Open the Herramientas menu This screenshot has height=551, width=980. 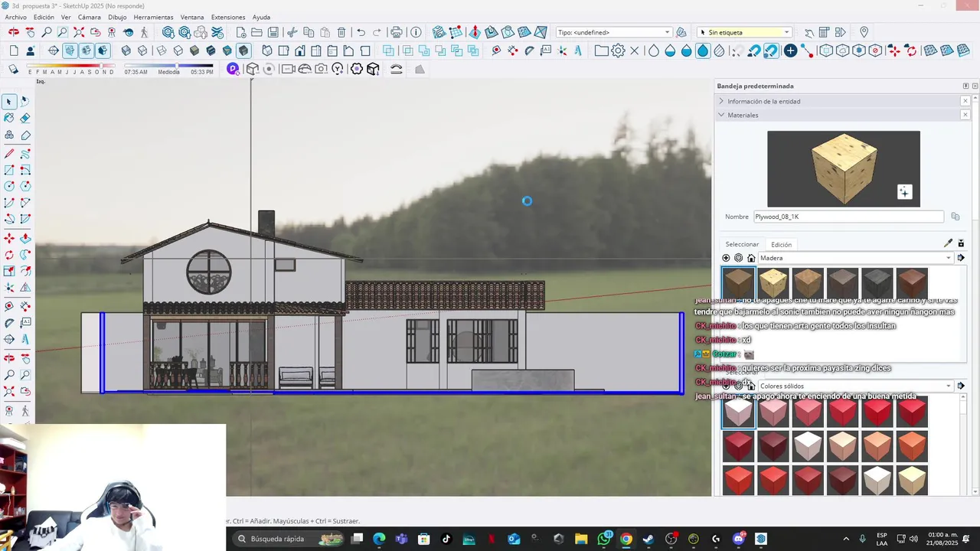(153, 17)
